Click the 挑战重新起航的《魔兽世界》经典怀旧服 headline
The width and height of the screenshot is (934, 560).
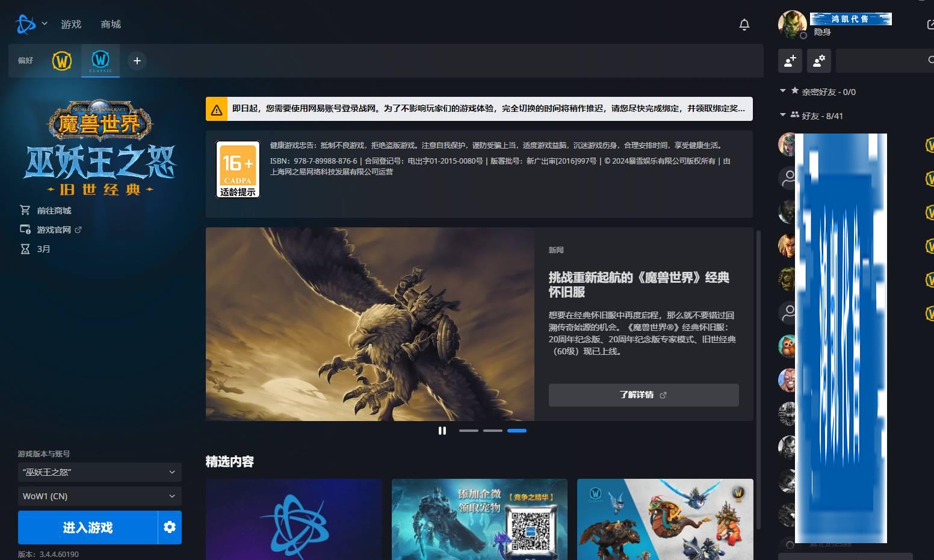pos(639,285)
